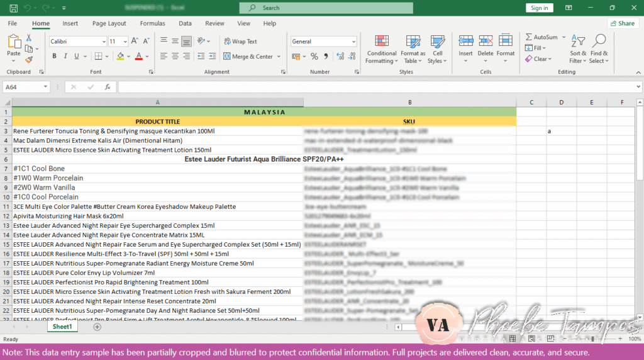Decrease font size with the small A
Viewport: 644px width, 360px height.
[146, 41]
